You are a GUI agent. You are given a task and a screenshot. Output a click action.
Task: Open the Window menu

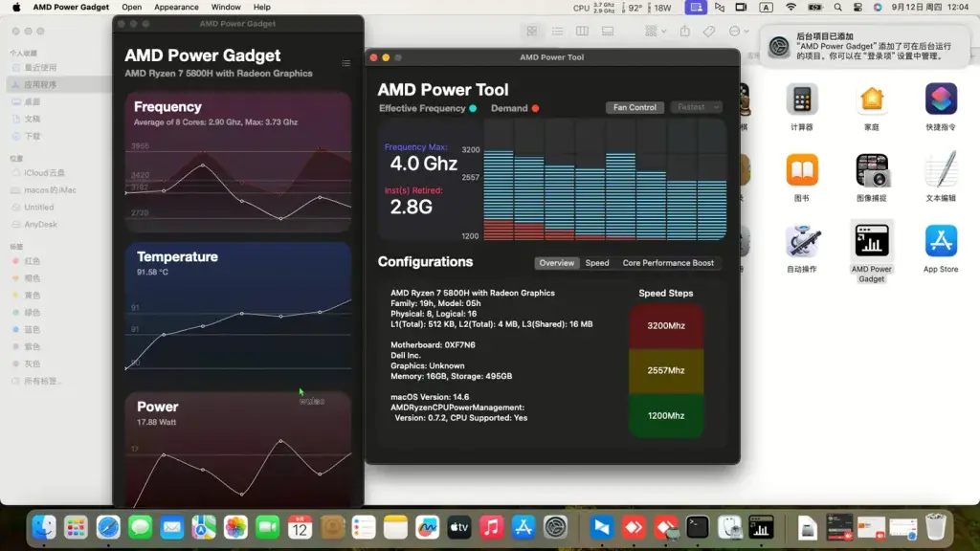(x=226, y=7)
